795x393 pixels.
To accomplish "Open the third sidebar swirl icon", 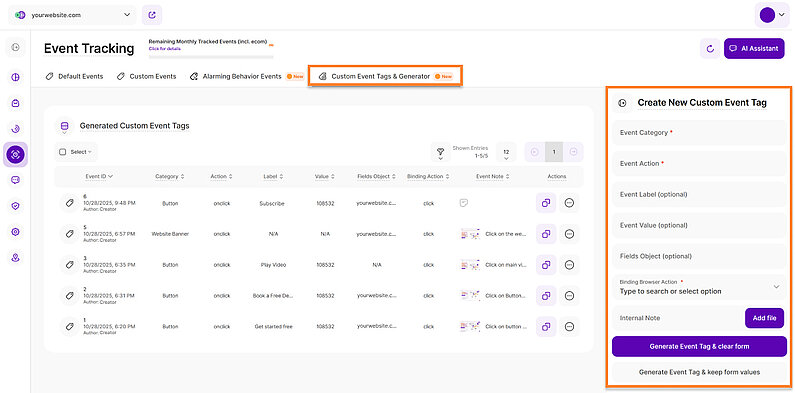I will [x=15, y=129].
